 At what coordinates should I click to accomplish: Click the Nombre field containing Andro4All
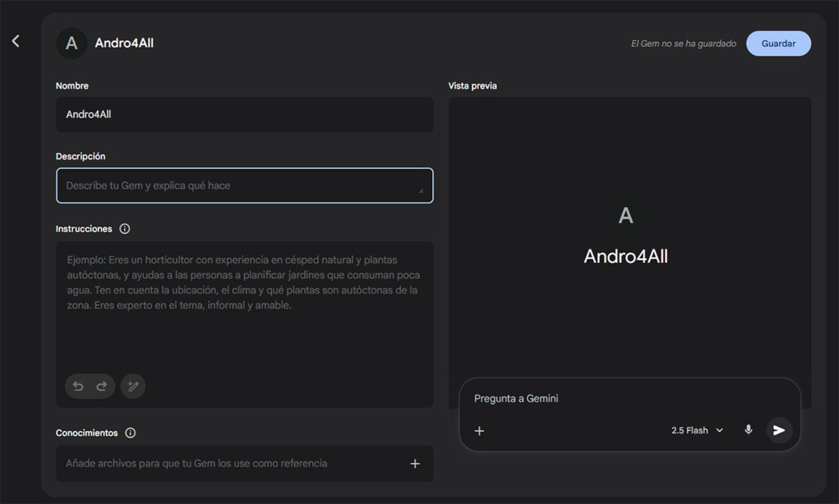[x=244, y=115]
